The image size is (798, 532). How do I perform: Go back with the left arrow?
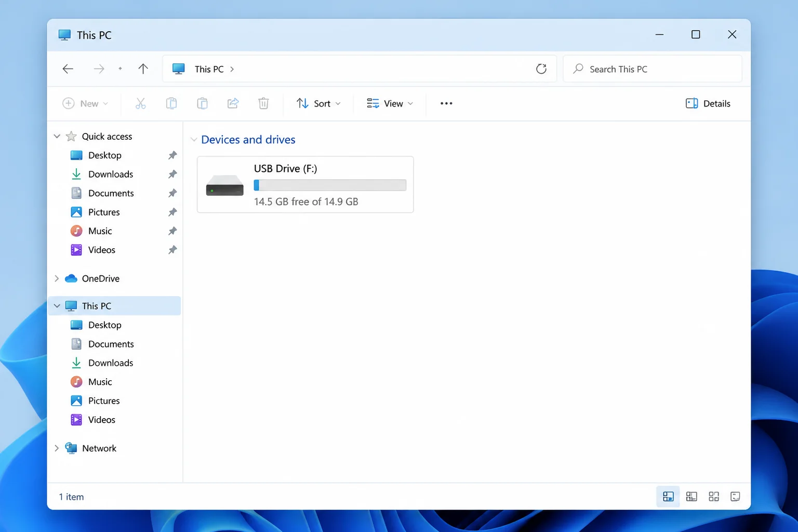click(68, 69)
